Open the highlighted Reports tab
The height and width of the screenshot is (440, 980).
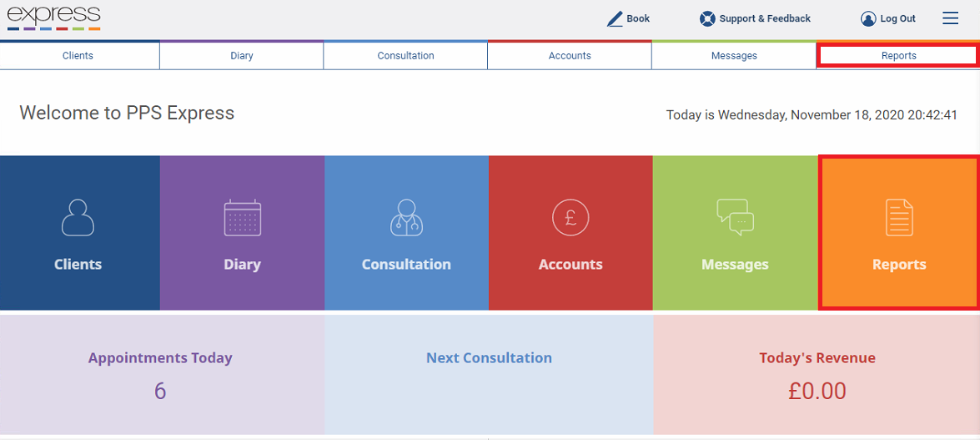pyautogui.click(x=898, y=56)
